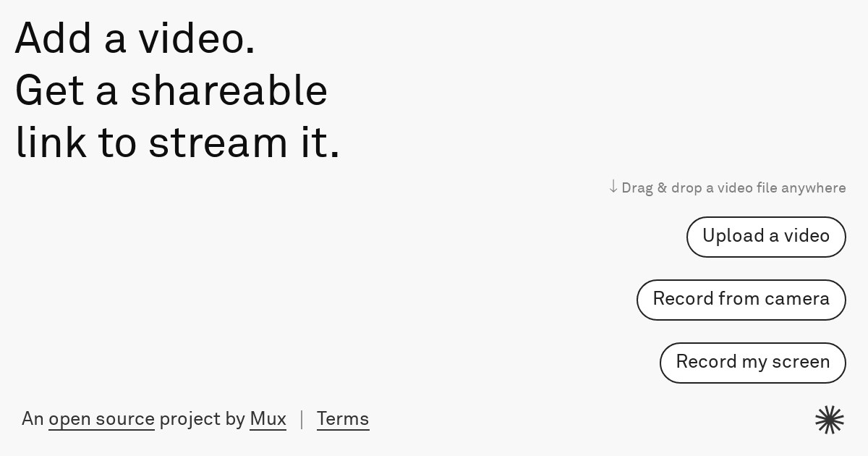Click the word An in the footer
Viewport: 868px width, 456px height.
tap(33, 419)
